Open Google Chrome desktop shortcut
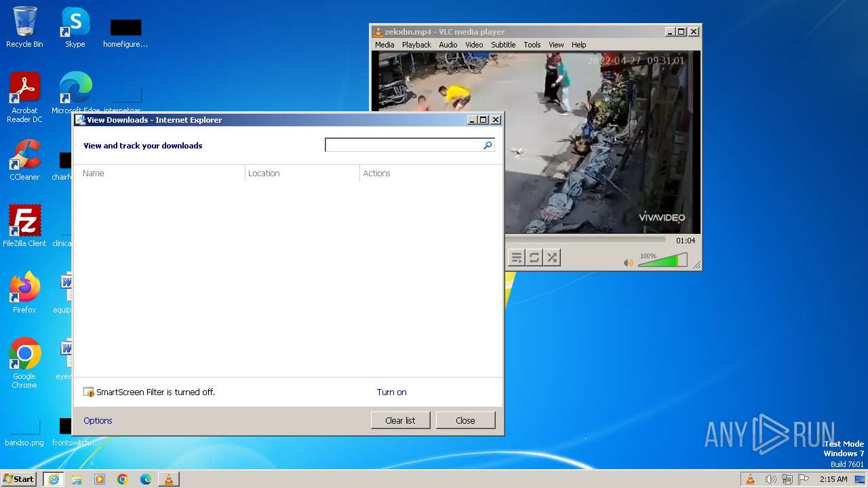The height and width of the screenshot is (488, 868). [24, 363]
